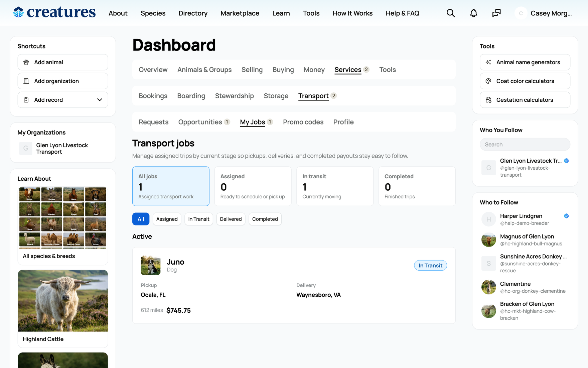Open the transport Profile tab
Viewport: 588px width, 368px height.
click(x=343, y=122)
